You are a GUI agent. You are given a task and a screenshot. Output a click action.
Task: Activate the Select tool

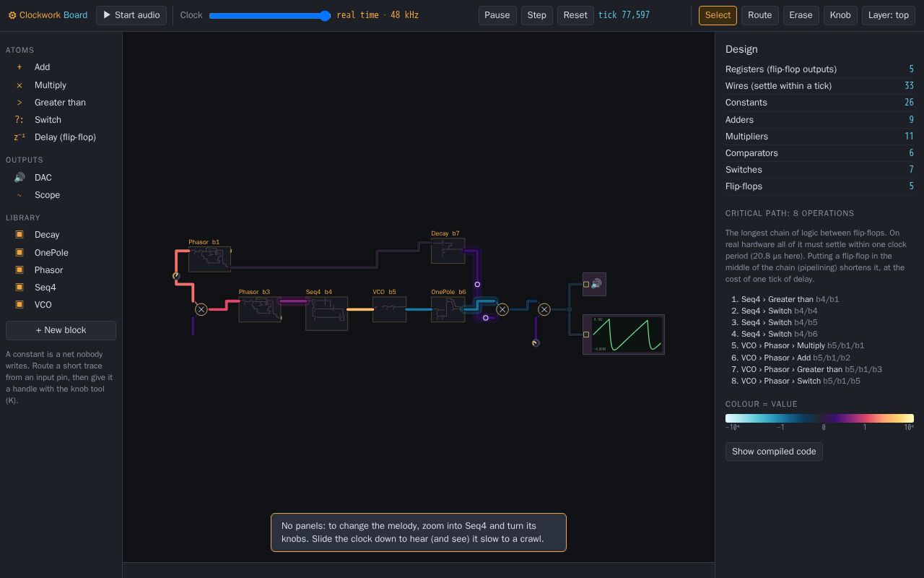[718, 15]
